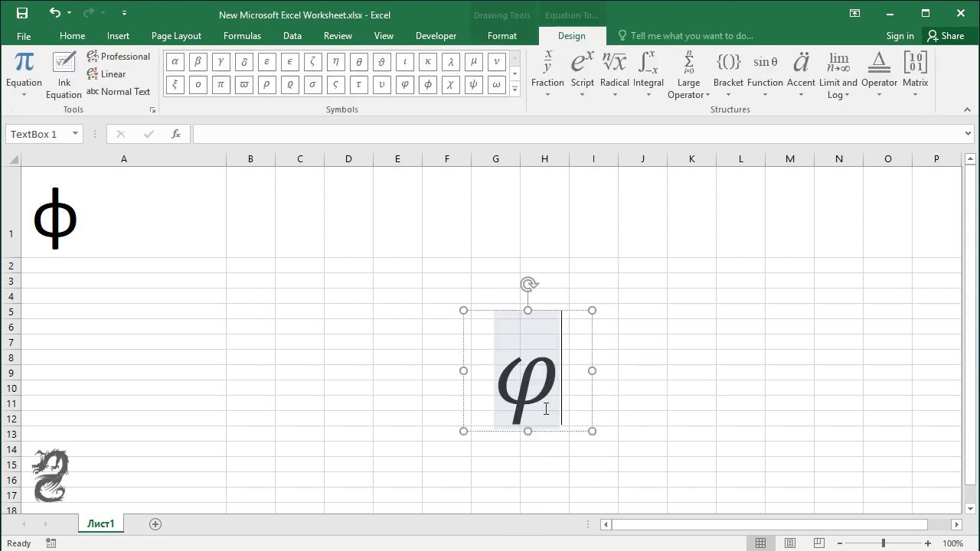Open the Matrix structure gallery
This screenshot has height=551, width=980.
tap(915, 74)
